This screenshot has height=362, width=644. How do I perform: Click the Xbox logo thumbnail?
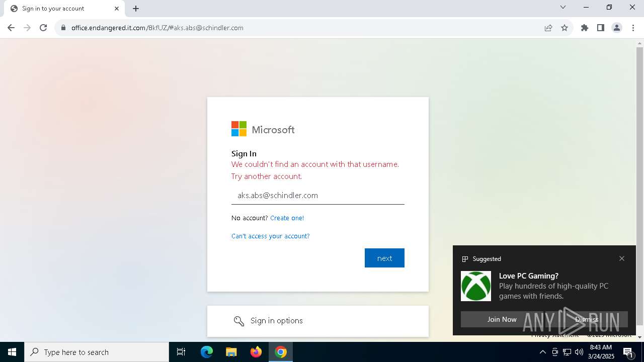(476, 286)
